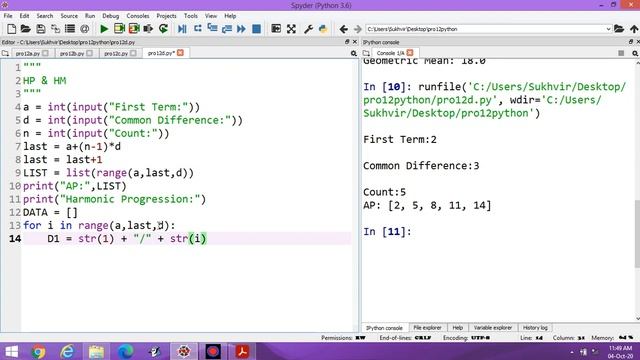Open Preferences with the wrench icon
Image resolution: width=640 pixels, height=360 pixels.
[x=309, y=29]
